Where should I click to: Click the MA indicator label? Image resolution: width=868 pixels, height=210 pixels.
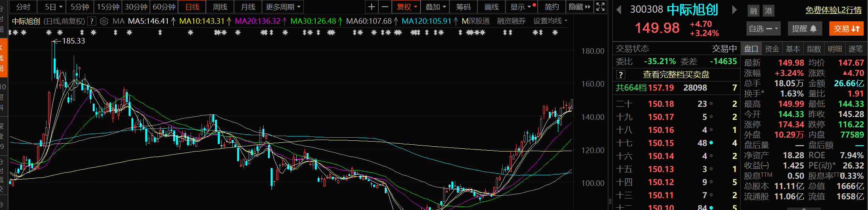point(118,21)
